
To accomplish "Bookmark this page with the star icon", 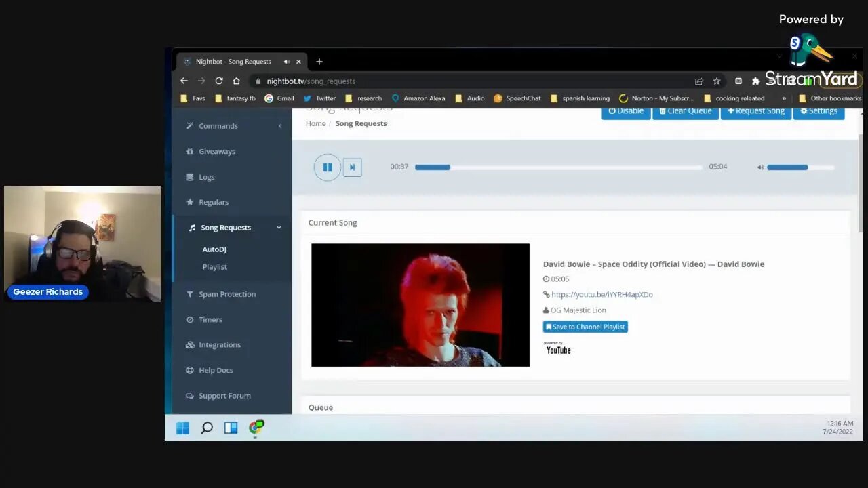I will click(716, 81).
